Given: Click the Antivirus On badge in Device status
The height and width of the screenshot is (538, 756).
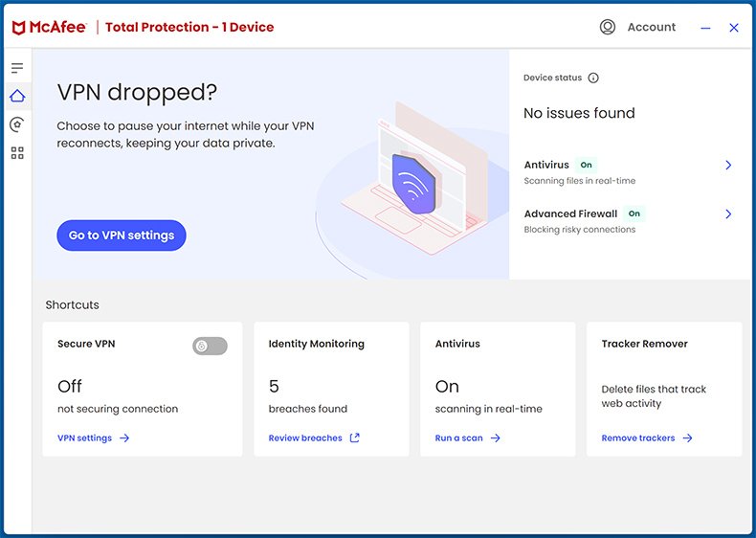Looking at the screenshot, I should 586,165.
